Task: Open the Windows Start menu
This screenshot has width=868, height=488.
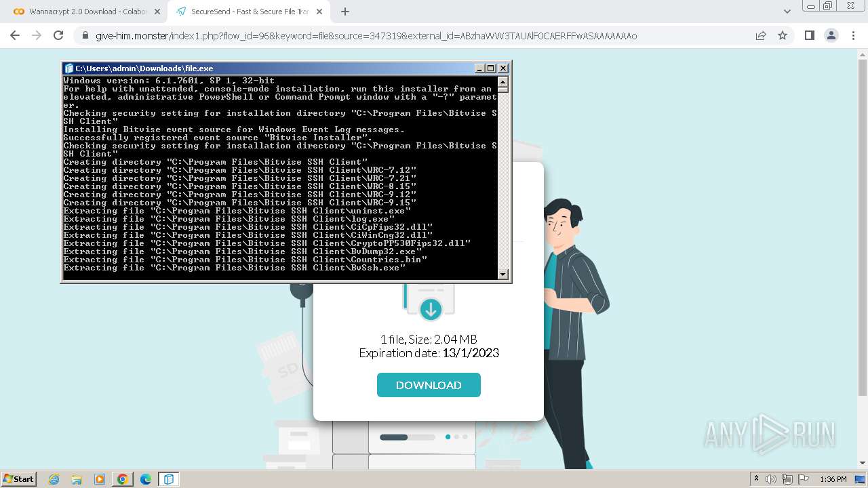Action: tap(19, 479)
